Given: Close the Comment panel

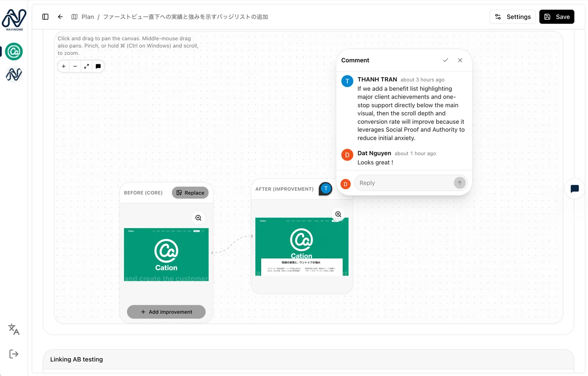Looking at the screenshot, I should [x=460, y=60].
